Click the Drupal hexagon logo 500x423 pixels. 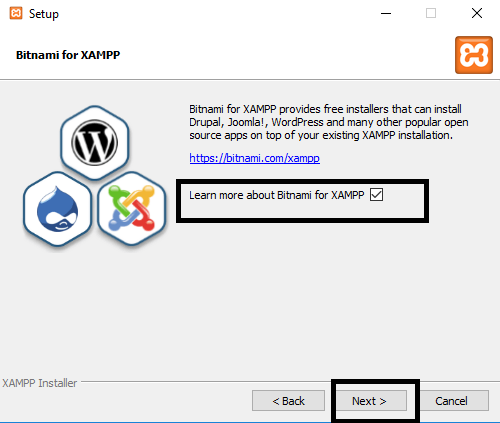click(x=58, y=209)
